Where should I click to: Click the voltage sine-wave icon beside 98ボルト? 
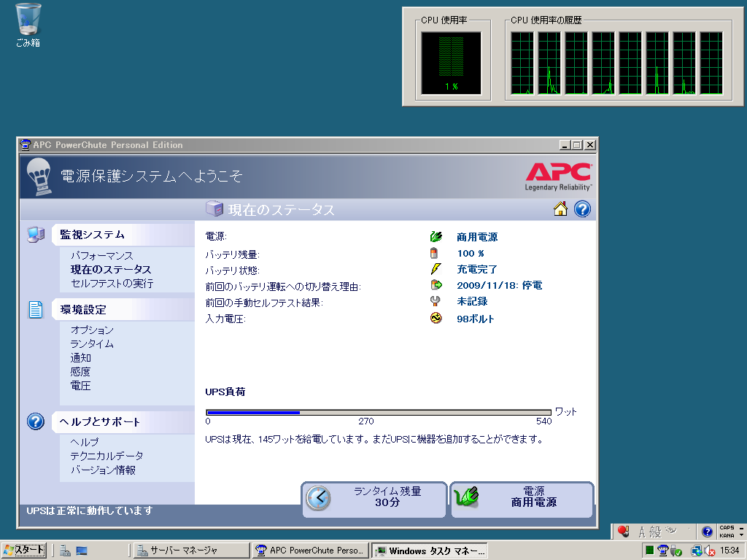[436, 318]
